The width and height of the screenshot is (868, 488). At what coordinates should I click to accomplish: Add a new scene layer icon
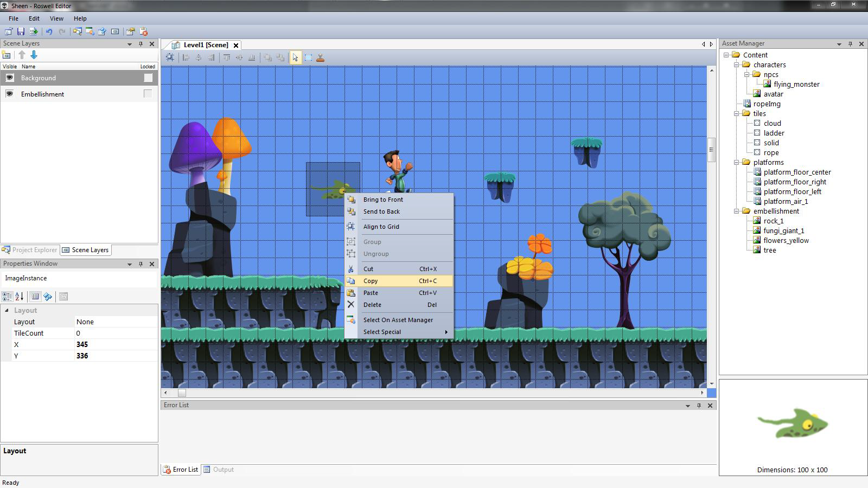click(x=7, y=55)
